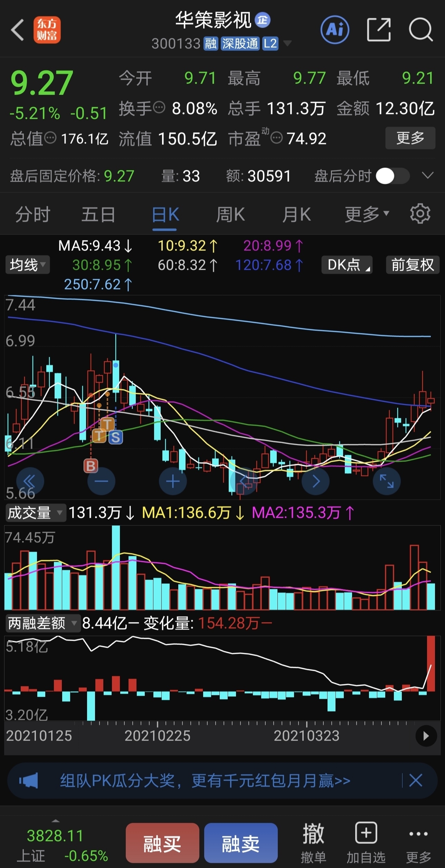The height and width of the screenshot is (868, 445).
Task: Switch to 五日 tab
Action: [x=98, y=214]
